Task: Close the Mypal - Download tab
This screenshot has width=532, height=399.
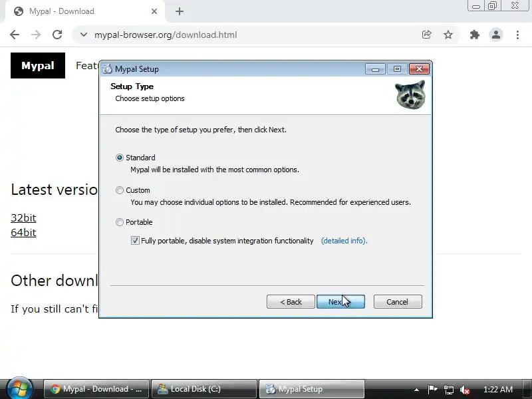Action: pos(154,11)
